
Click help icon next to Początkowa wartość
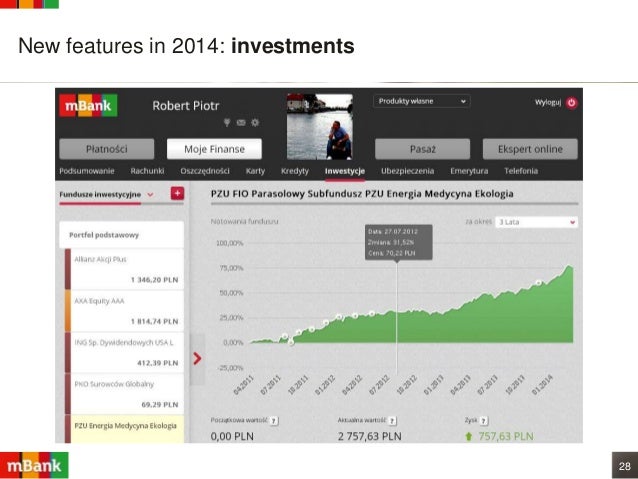(274, 421)
